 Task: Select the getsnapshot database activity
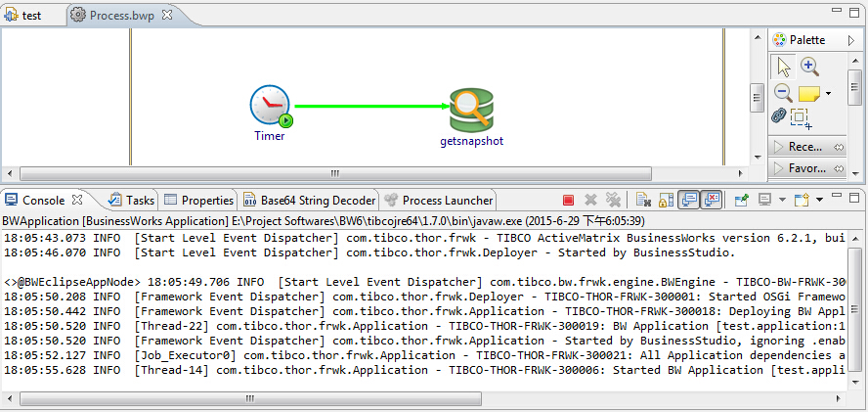(472, 109)
